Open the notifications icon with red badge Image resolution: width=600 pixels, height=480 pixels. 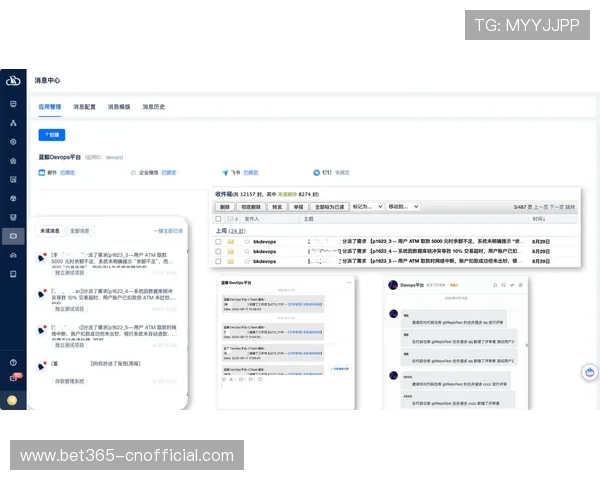coord(14,378)
